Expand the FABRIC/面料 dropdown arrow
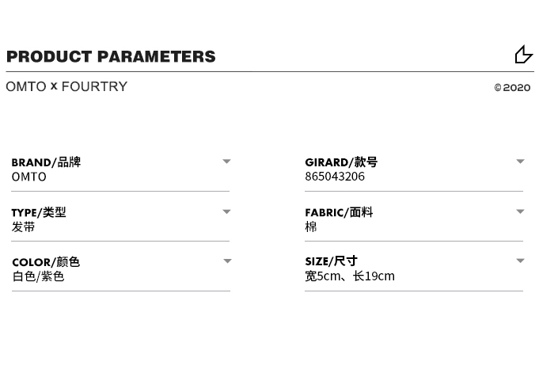This screenshot has height=392, width=539. tap(520, 211)
